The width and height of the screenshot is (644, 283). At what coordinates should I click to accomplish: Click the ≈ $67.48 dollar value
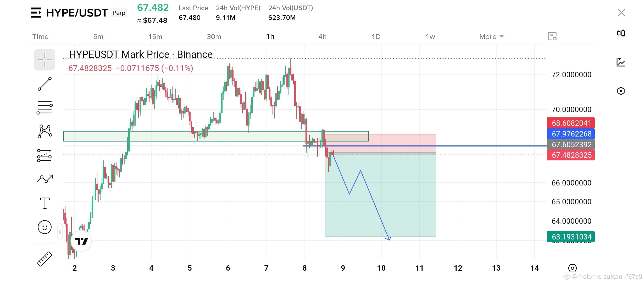(x=152, y=20)
